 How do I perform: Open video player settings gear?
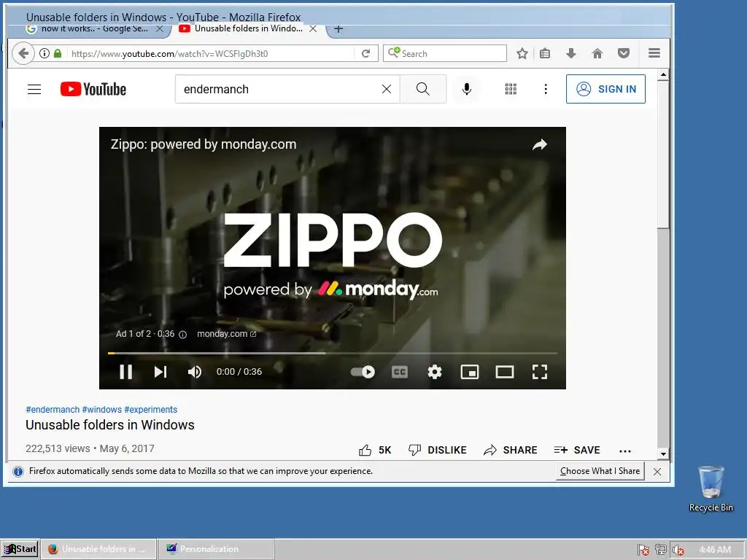tap(435, 371)
